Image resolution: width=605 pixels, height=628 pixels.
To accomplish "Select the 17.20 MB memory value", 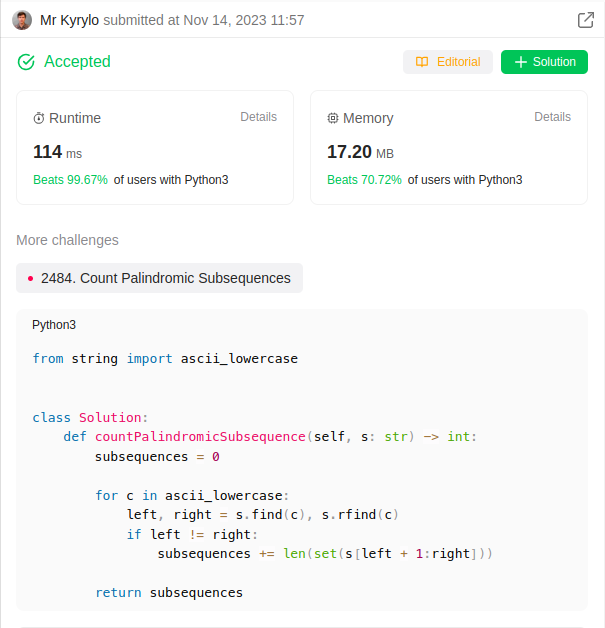I will (360, 152).
